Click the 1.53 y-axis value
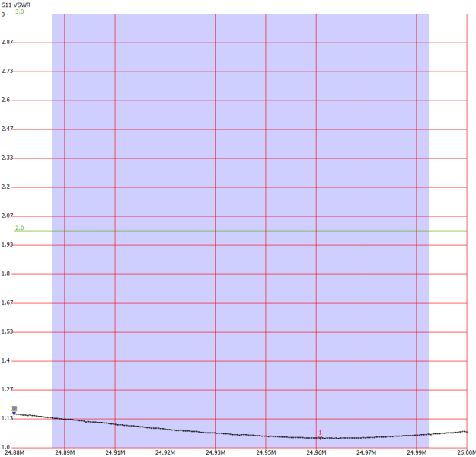The width and height of the screenshot is (476, 457). [x=8, y=331]
